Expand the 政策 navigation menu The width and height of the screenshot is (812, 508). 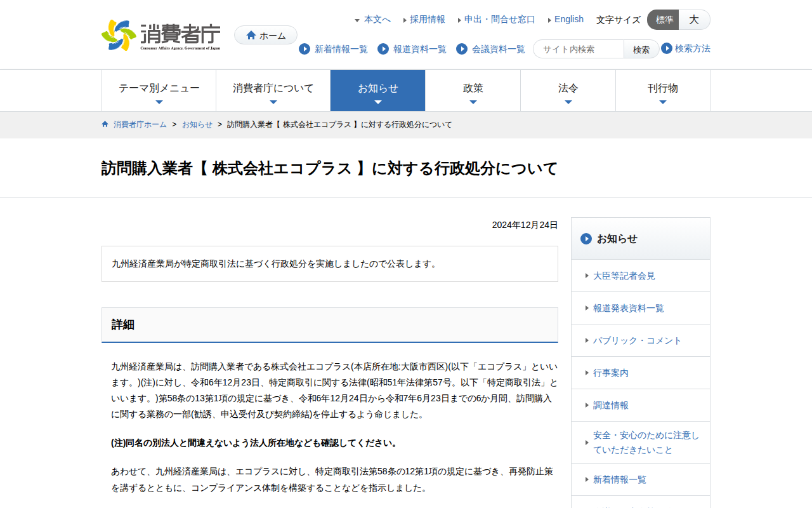pos(473,90)
